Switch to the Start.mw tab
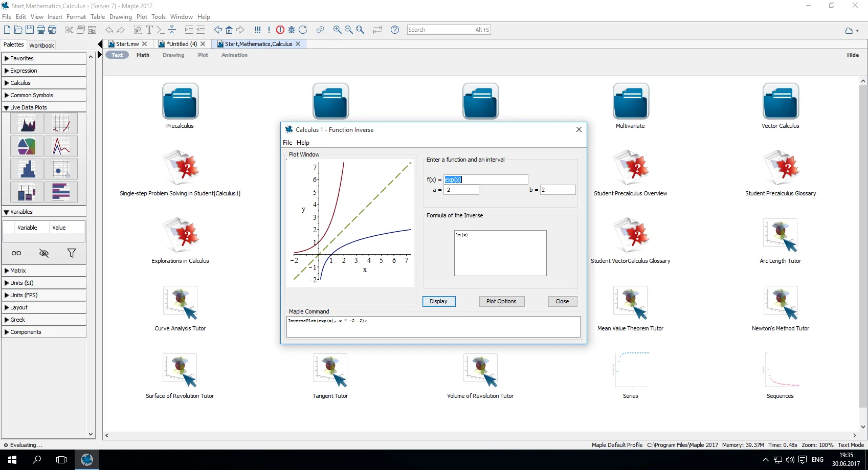 pyautogui.click(x=127, y=44)
